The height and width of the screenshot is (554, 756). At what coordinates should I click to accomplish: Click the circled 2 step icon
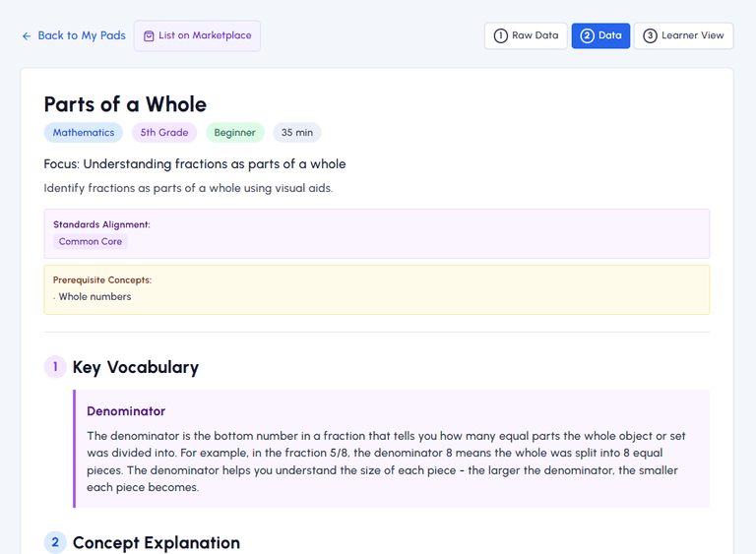point(588,35)
